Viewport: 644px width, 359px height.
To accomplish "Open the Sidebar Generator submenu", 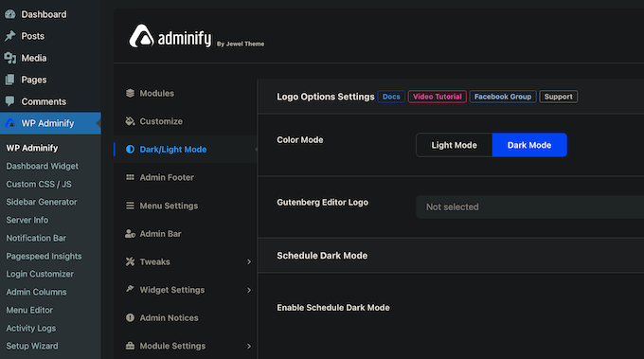I will tap(42, 202).
